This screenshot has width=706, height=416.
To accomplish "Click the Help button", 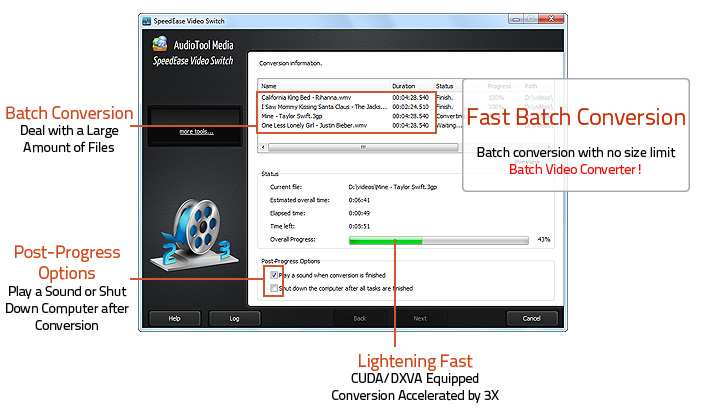I will (x=175, y=318).
